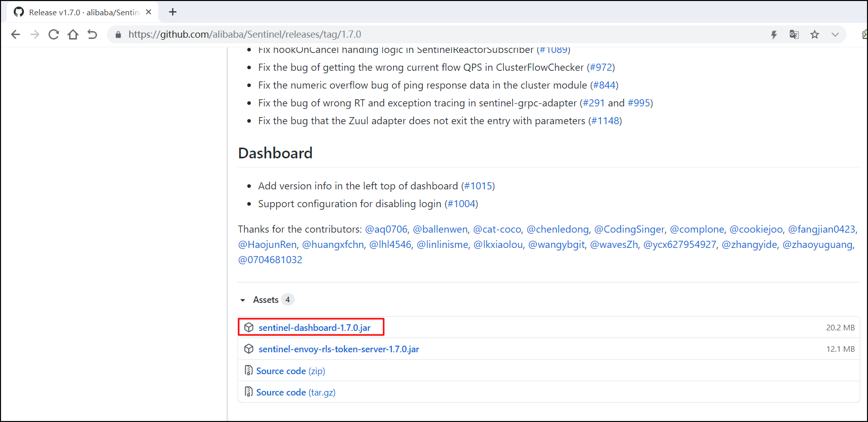Click the browser back arrow
The image size is (868, 422).
(x=15, y=35)
